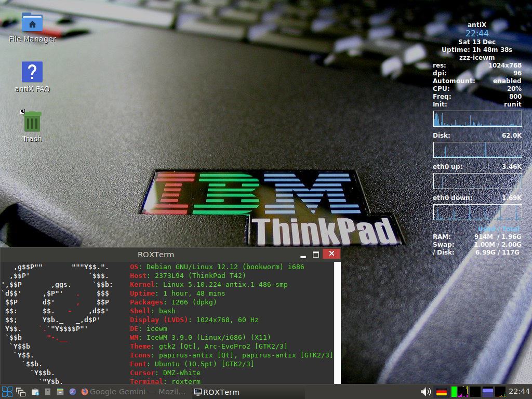
Task: Click the 'WM: IceWM 3.9.0' terminal line
Action: click(200, 337)
